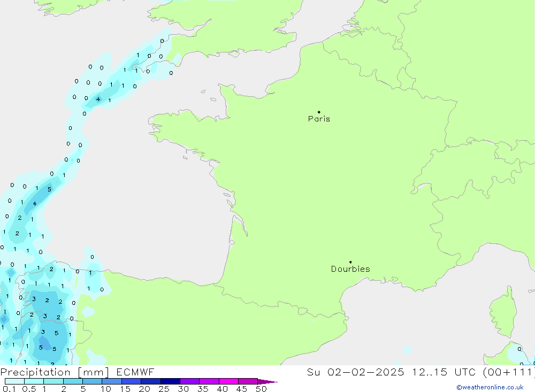The height and width of the screenshot is (392, 535).
Task: Choose the 5–10 mm legend swatch
Action: tap(92, 382)
